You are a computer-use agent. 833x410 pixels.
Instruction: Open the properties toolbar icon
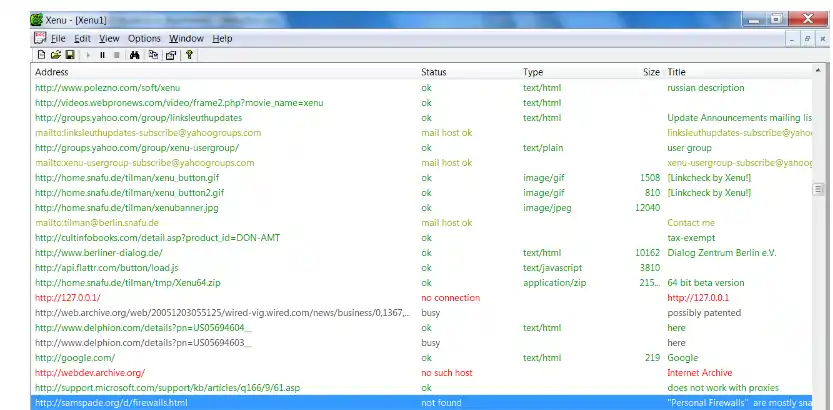pyautogui.click(x=171, y=55)
